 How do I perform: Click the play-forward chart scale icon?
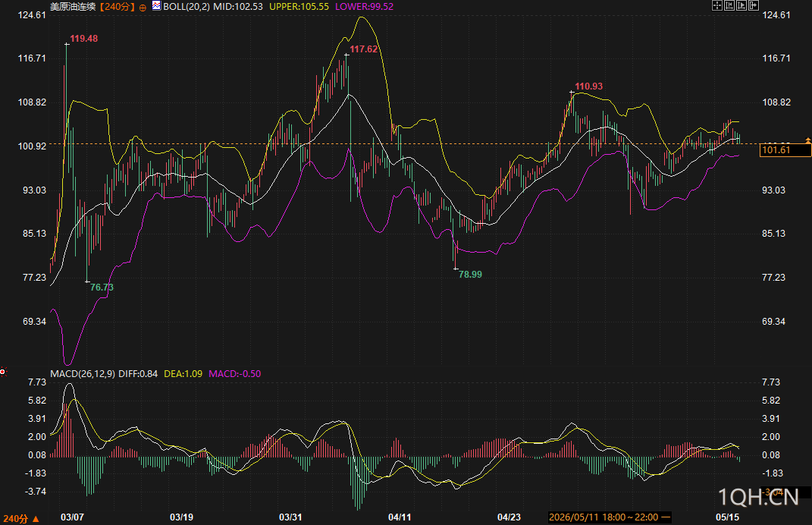click(x=741, y=6)
